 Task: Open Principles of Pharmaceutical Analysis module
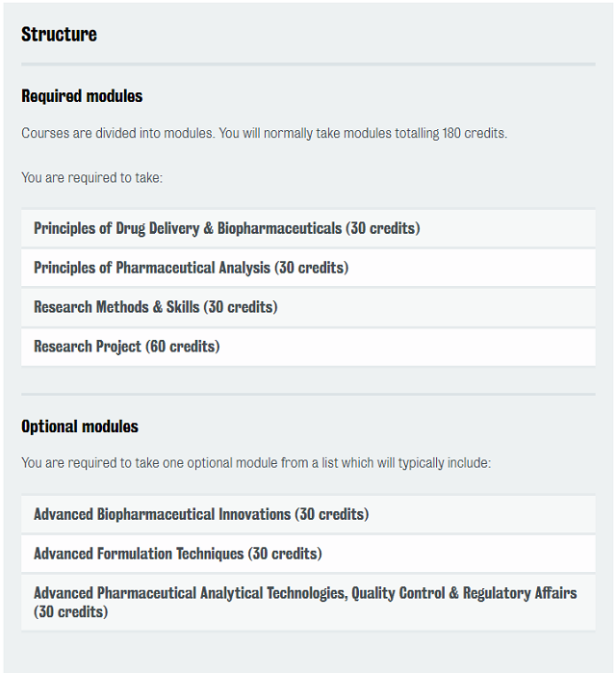308,268
